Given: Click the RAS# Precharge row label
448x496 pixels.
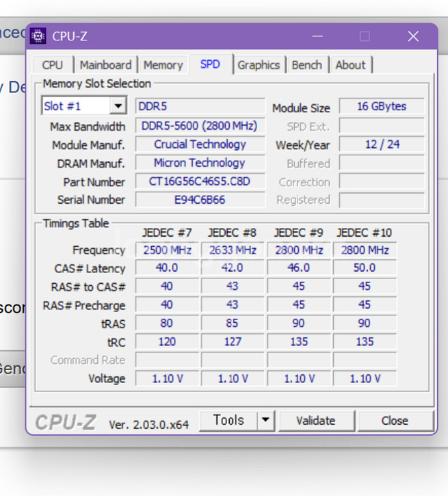Looking at the screenshot, I should coord(84,306).
